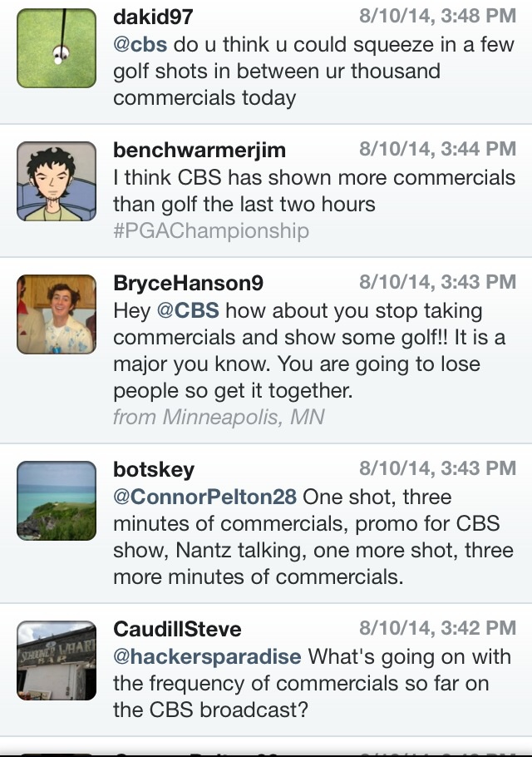
Task: Open BryceHanson9's profile name
Action: [x=189, y=283]
